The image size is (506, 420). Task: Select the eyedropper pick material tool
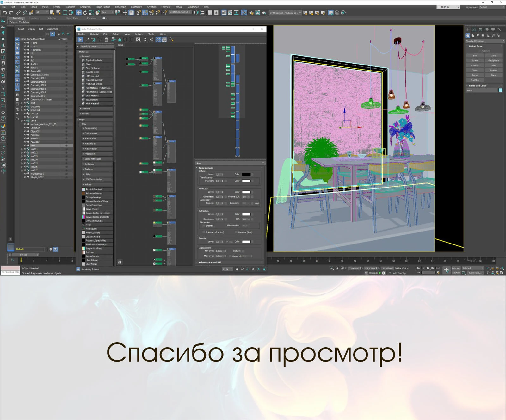point(87,40)
